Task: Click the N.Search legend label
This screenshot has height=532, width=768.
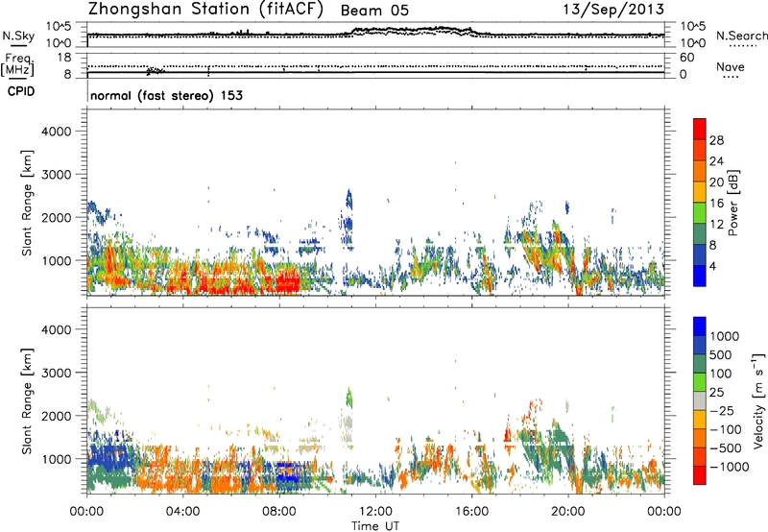Action: [741, 36]
